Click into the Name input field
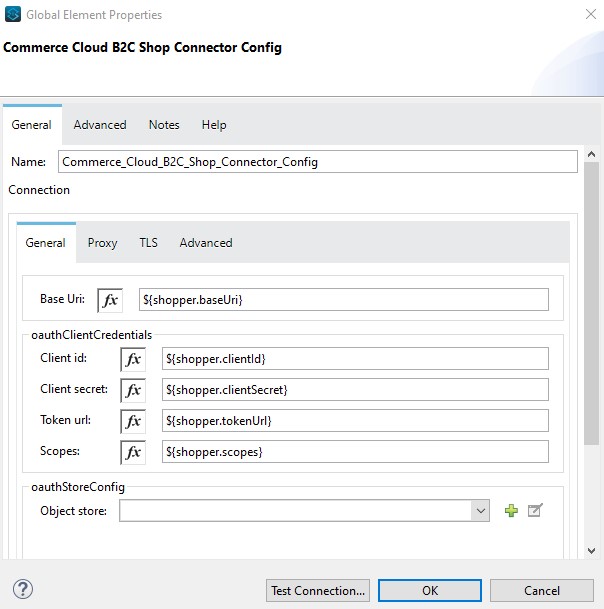This screenshot has width=604, height=609. click(x=317, y=162)
